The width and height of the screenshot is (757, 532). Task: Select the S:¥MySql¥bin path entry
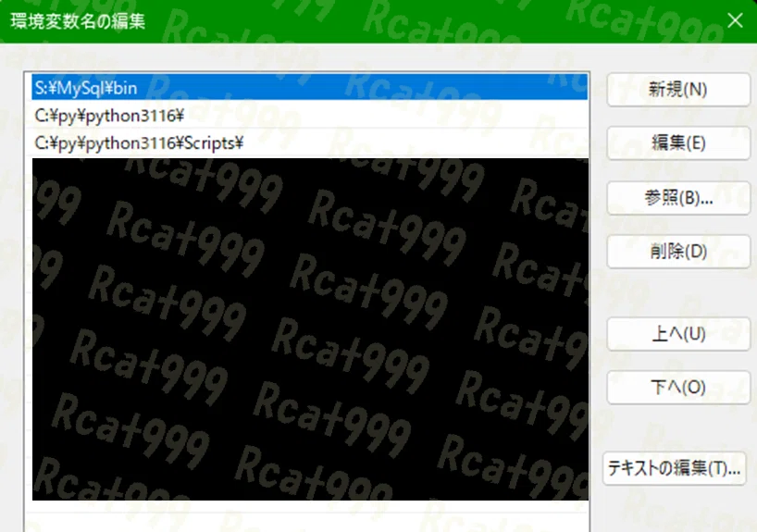(309, 87)
